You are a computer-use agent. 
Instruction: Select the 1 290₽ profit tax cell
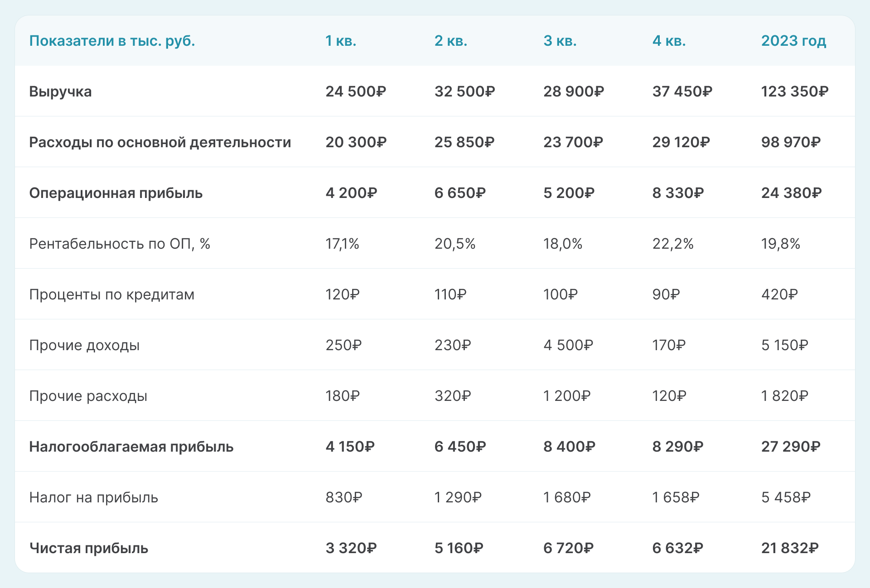click(x=458, y=497)
